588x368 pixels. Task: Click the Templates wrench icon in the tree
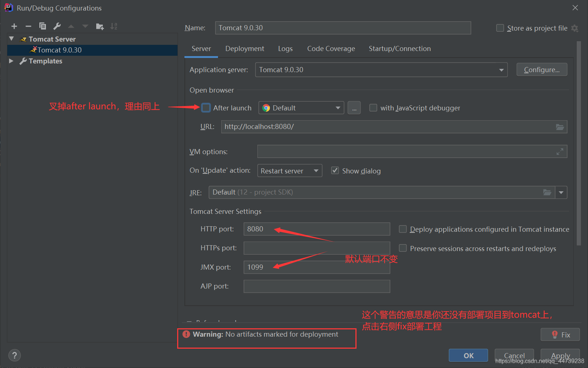(x=23, y=61)
